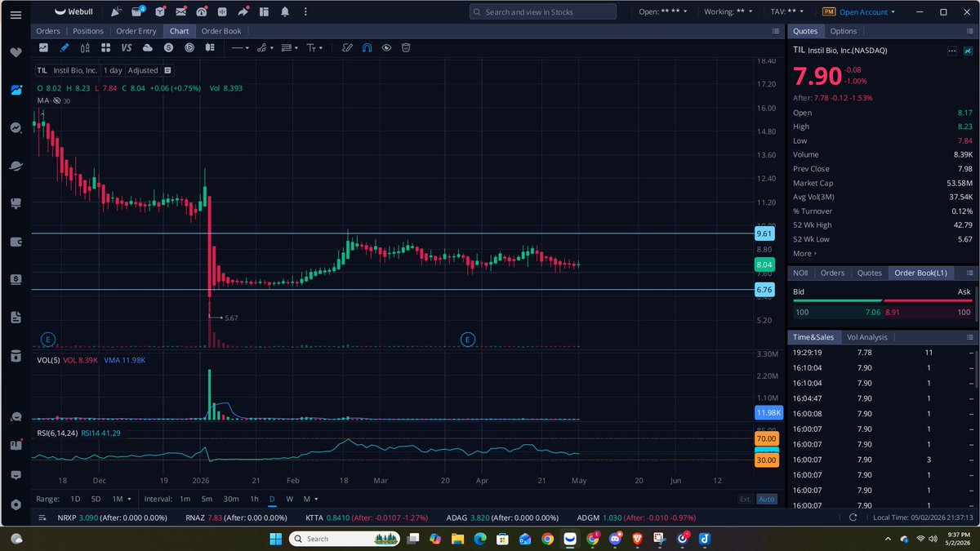
Task: Open the cloud save icon in chart toolbar
Action: 148,48
